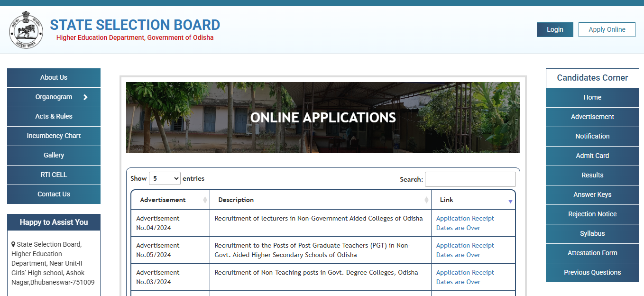
Task: Select 5 in the entries combo box
Action: click(165, 178)
